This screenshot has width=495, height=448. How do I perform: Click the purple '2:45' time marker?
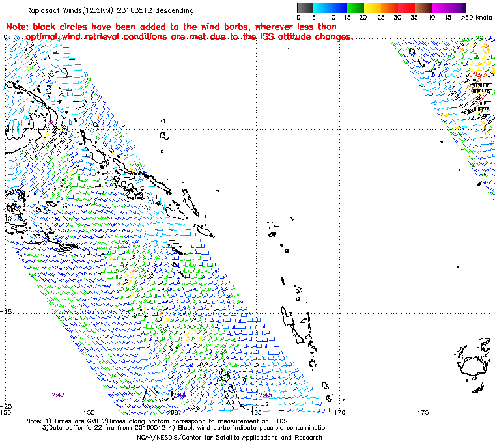[266, 395]
